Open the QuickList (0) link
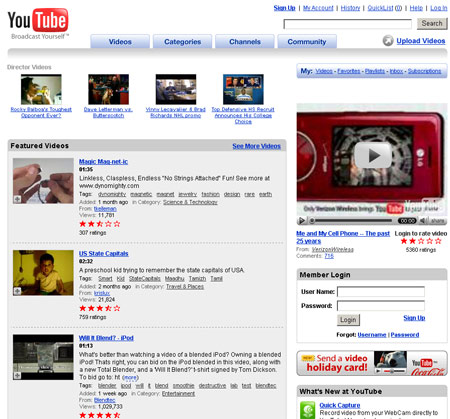Viewport: 450px width, 419px height. pyautogui.click(x=385, y=8)
